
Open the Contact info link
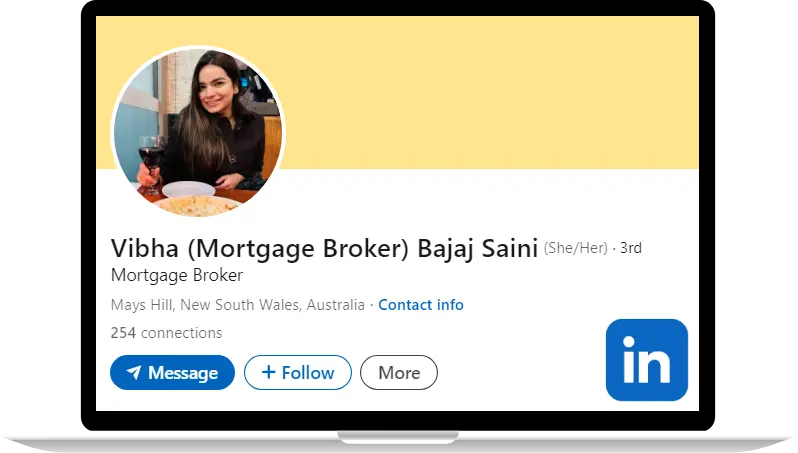point(421,305)
